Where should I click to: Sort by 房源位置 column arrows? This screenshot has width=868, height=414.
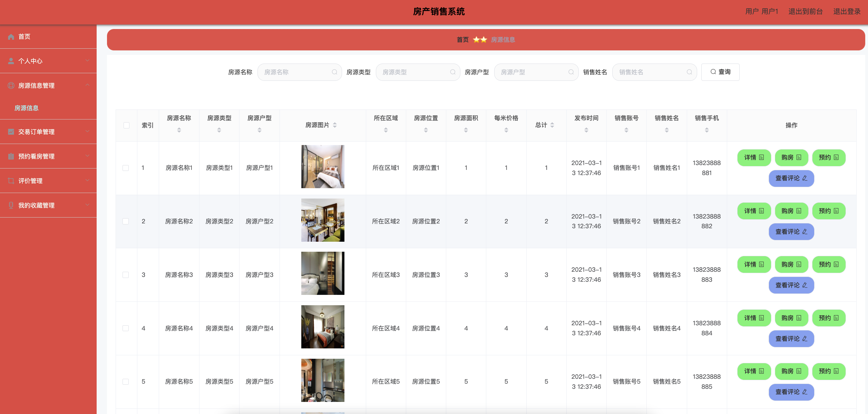point(426,130)
